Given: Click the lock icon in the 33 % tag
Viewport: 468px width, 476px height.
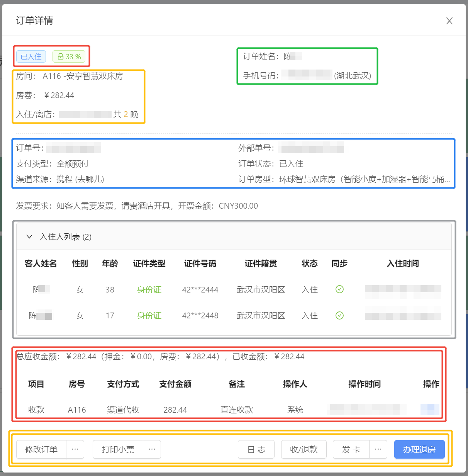Looking at the screenshot, I should (61, 56).
